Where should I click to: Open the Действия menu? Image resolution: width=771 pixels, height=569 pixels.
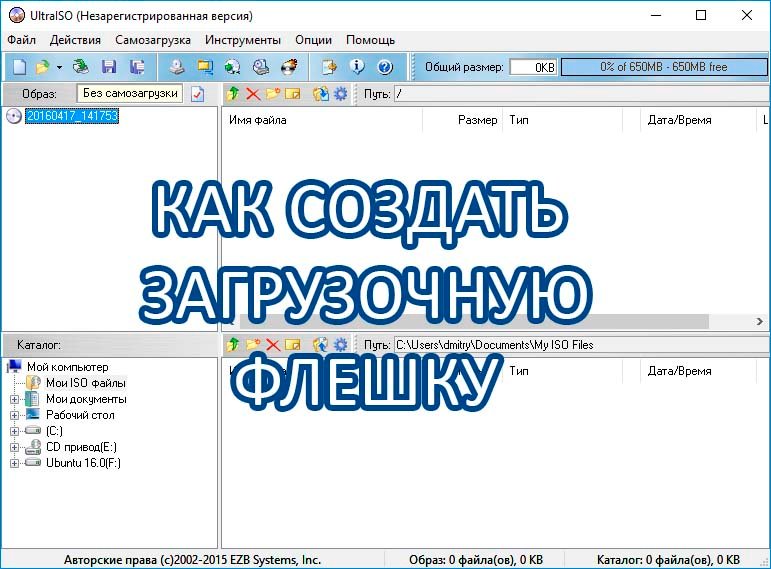(75, 40)
